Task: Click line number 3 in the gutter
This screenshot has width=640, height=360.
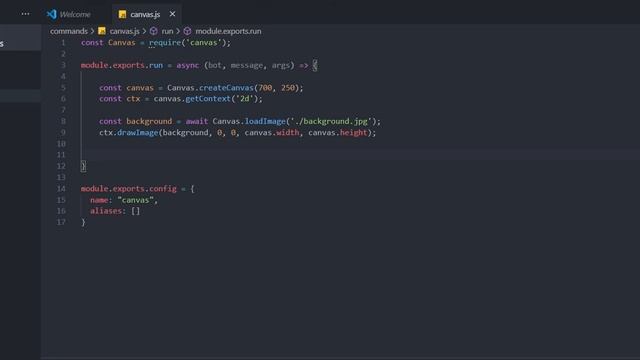Action: [63, 65]
